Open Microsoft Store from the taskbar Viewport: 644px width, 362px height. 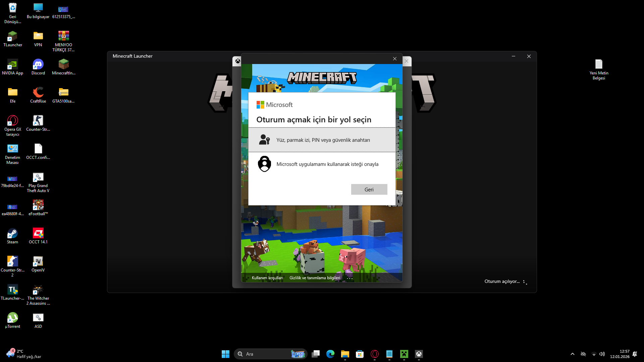[x=360, y=354]
